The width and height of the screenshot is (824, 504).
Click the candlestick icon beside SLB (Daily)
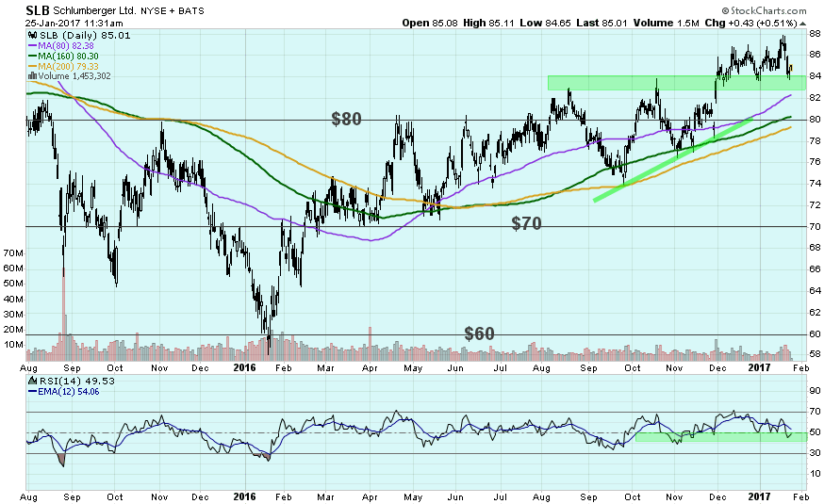[x=33, y=35]
